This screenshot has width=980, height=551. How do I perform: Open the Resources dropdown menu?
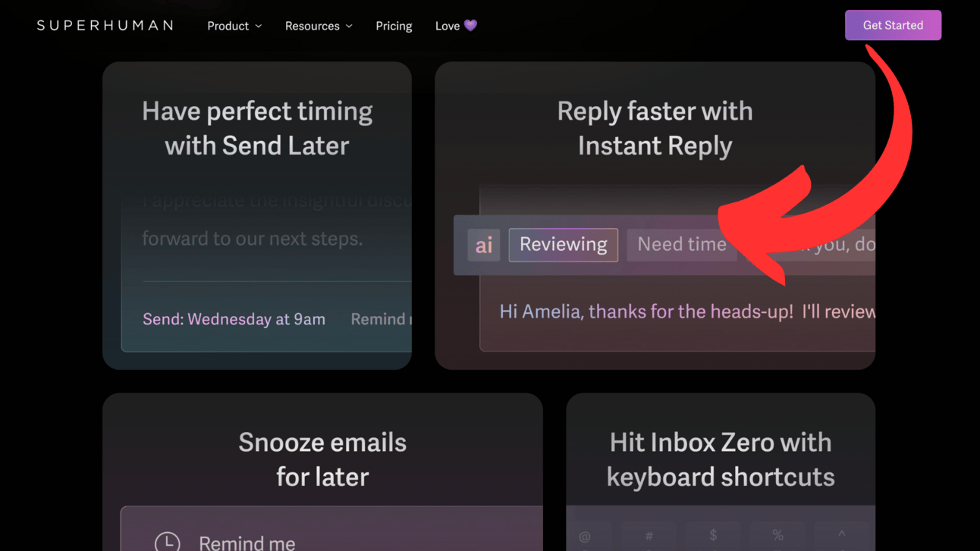319,26
